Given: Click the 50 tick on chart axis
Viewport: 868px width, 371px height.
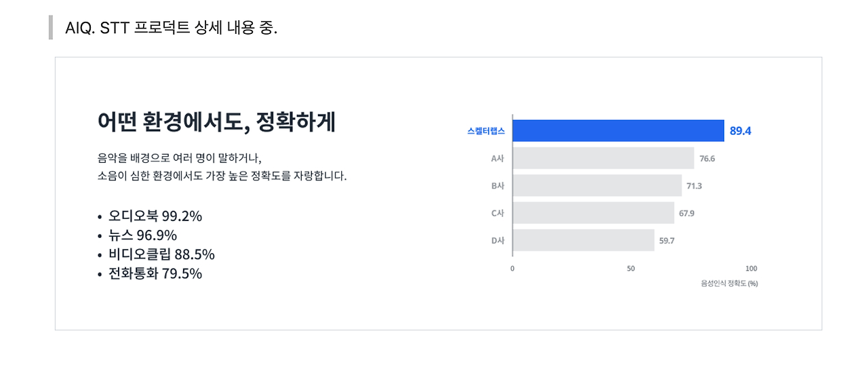Looking at the screenshot, I should click(x=631, y=269).
